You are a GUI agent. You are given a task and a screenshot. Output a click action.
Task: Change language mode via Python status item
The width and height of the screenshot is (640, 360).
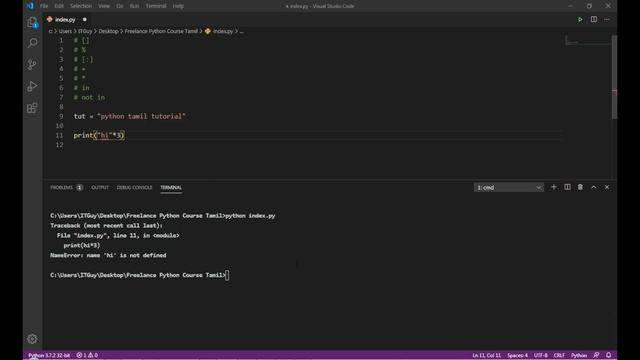pyautogui.click(x=579, y=355)
